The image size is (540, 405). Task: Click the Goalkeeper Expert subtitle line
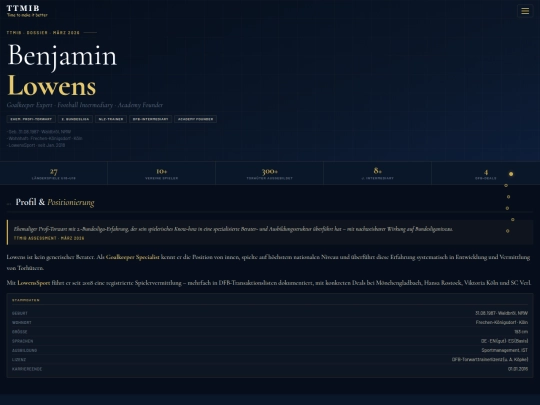pos(85,105)
